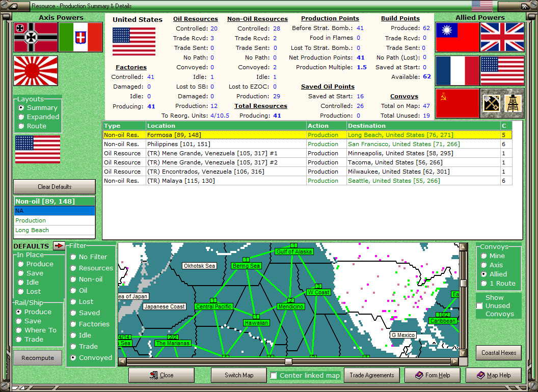
Task: Select the Germany flag under Axis Powers
Action: (36, 37)
